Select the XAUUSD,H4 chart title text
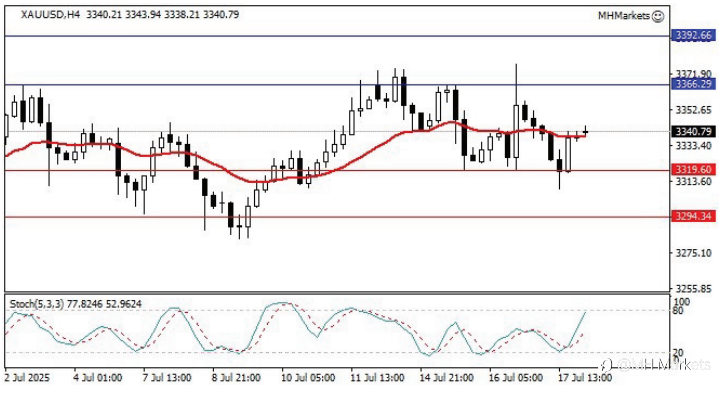 51,15
